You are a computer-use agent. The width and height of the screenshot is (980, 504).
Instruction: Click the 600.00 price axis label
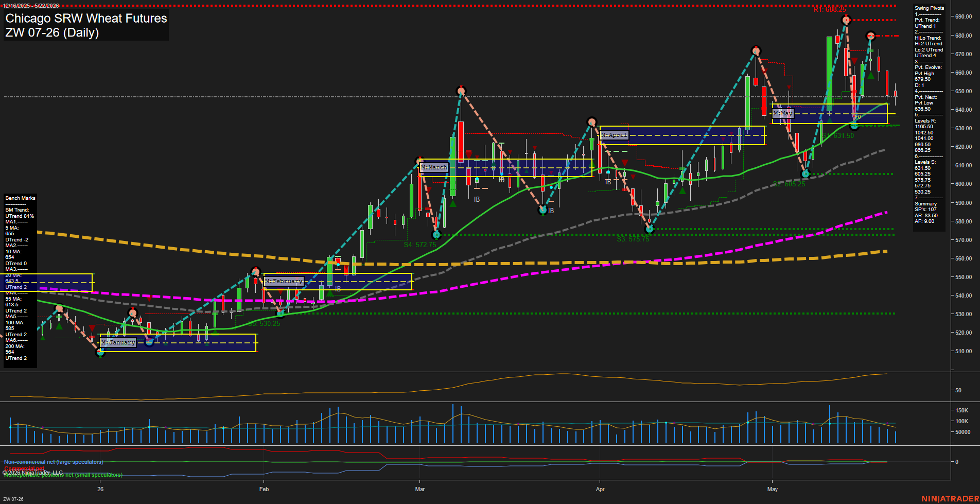point(964,184)
